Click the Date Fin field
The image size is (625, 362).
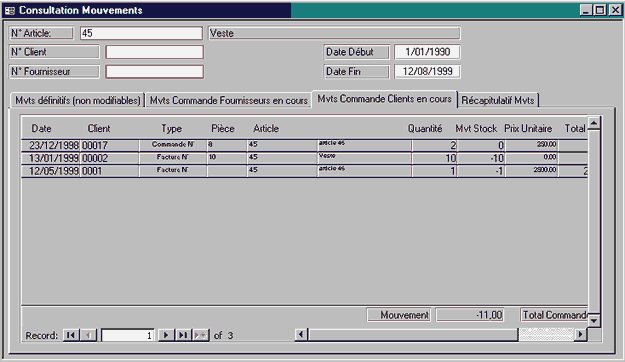tap(427, 71)
